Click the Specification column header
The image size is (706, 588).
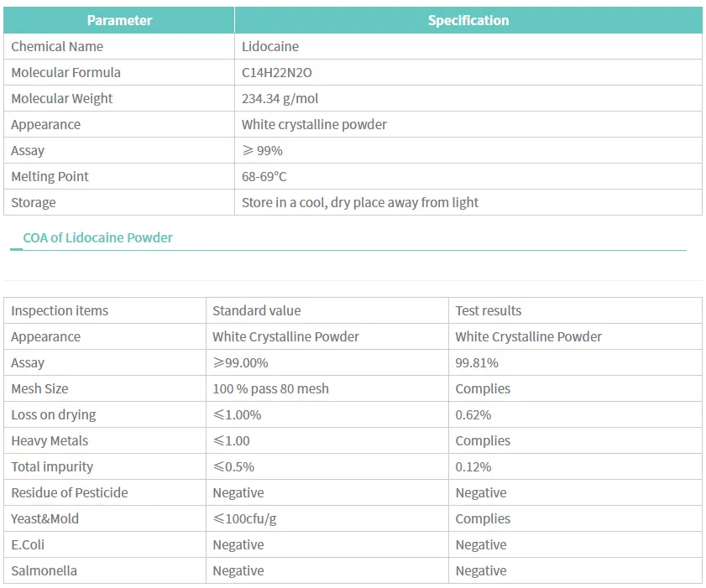468,20
